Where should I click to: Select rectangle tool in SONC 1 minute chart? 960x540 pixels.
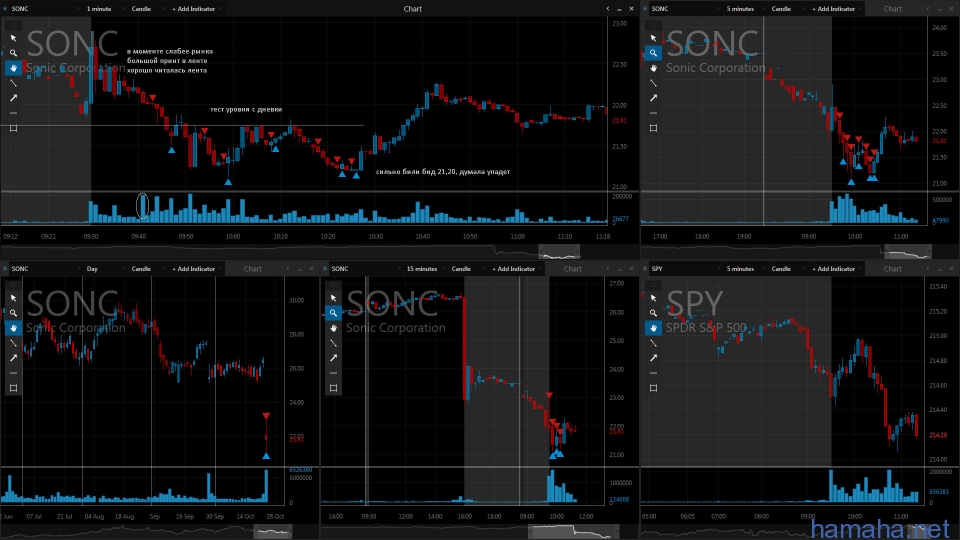click(13, 128)
